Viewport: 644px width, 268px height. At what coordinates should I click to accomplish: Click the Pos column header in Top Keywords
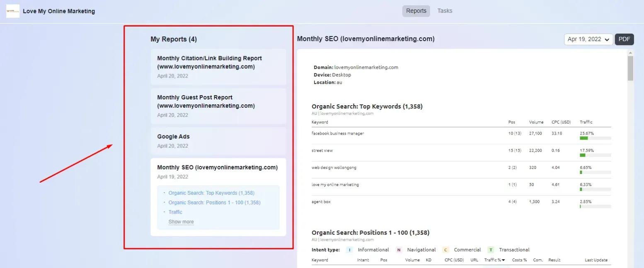(512, 122)
